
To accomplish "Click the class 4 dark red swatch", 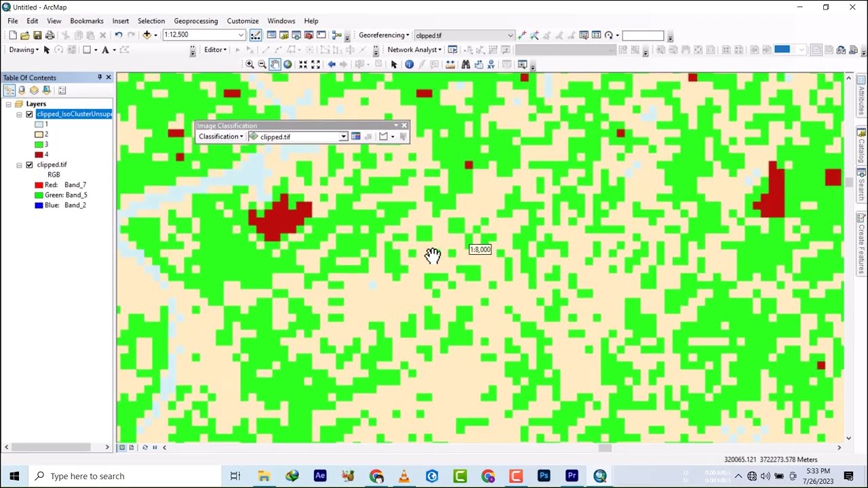I will [39, 155].
